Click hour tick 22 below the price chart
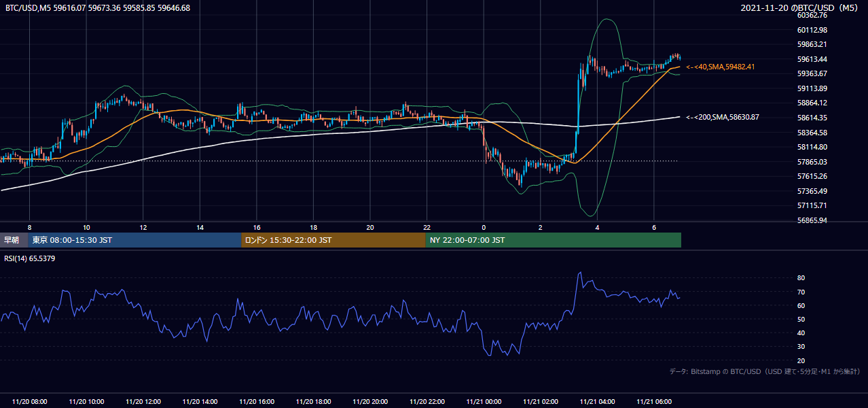The height and width of the screenshot is (408, 868). [x=427, y=227]
